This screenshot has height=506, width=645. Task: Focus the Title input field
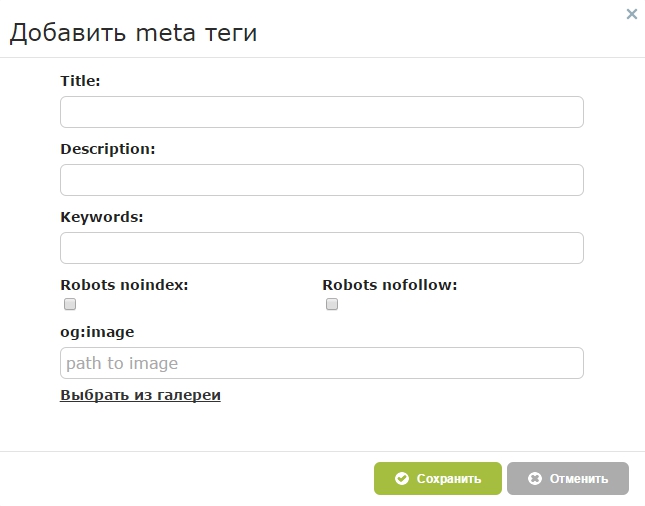321,112
